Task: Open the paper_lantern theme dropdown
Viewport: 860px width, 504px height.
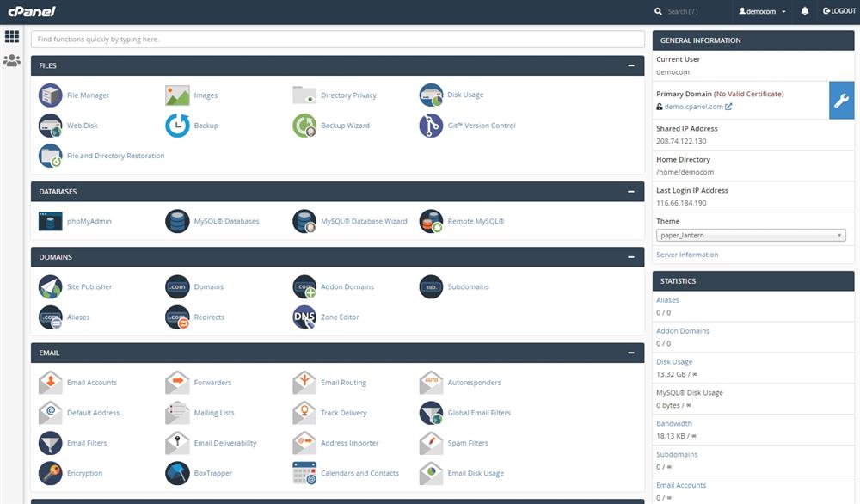Action: click(751, 236)
